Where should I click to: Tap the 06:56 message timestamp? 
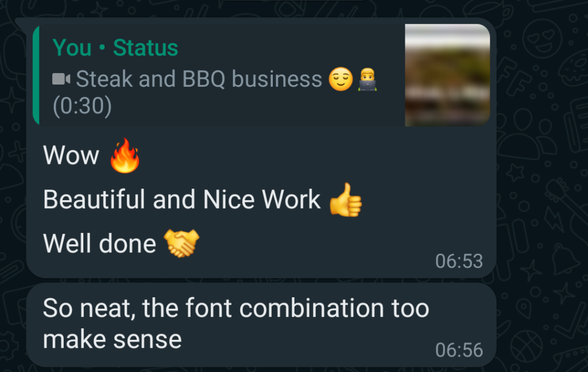[x=459, y=350]
